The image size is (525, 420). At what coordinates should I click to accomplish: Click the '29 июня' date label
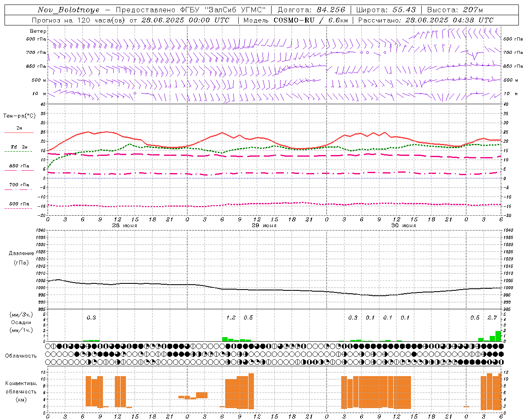click(264, 226)
